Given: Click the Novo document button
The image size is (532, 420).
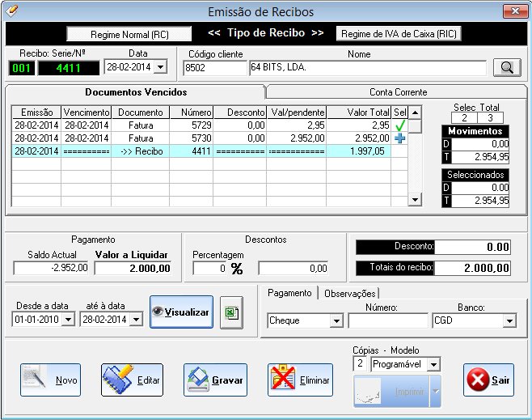Looking at the screenshot, I should [x=50, y=380].
